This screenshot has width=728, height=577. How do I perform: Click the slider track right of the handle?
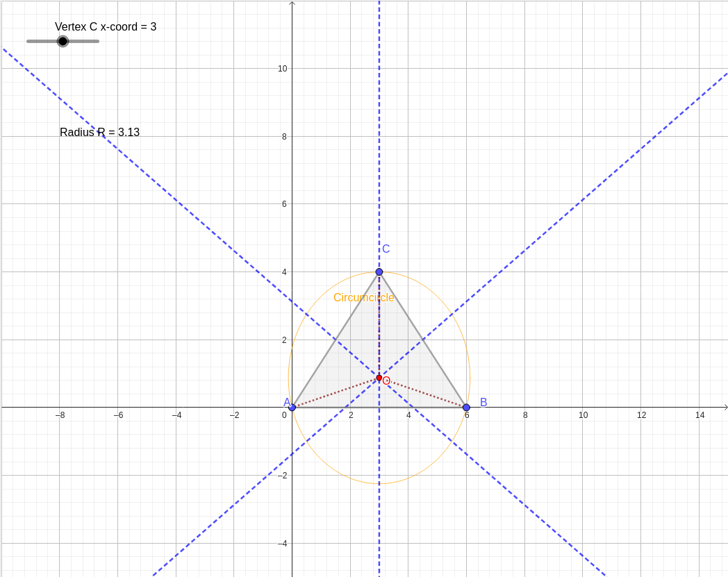pos(84,42)
